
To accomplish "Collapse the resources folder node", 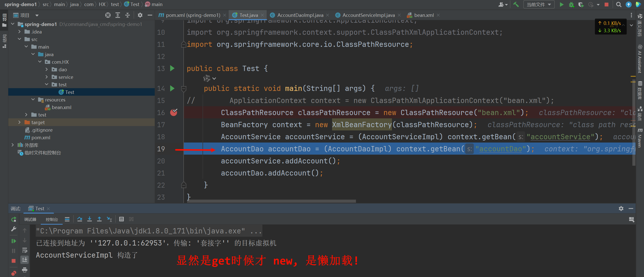I will [33, 100].
